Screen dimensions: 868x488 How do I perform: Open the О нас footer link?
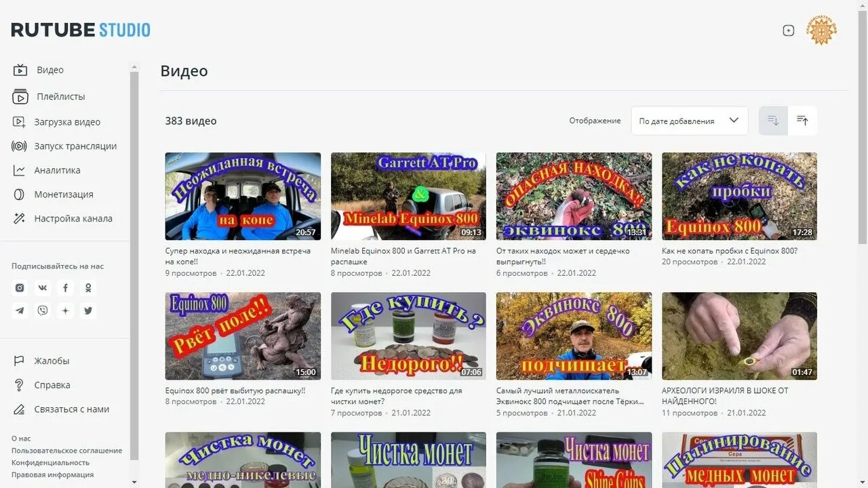(21, 439)
